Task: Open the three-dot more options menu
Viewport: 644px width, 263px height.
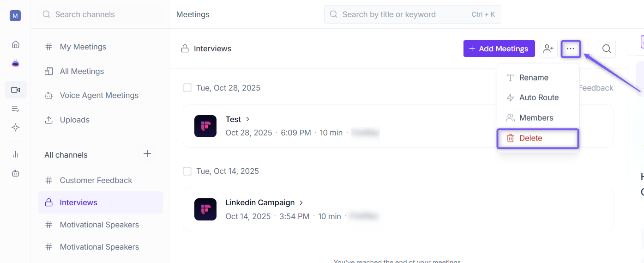Action: (571, 49)
